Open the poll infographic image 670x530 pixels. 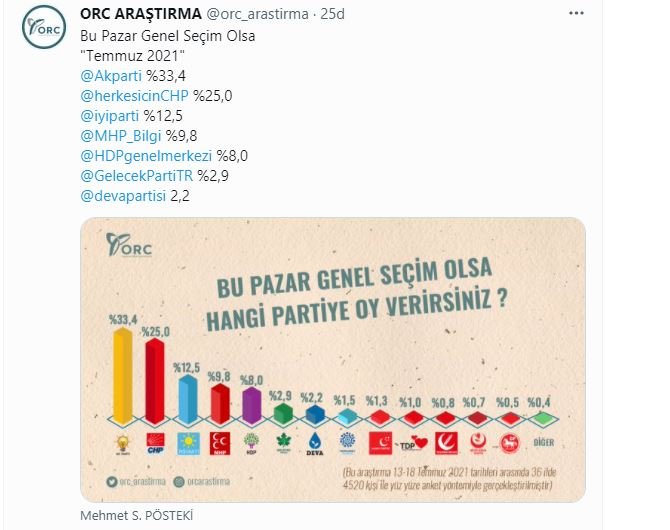(x=333, y=359)
